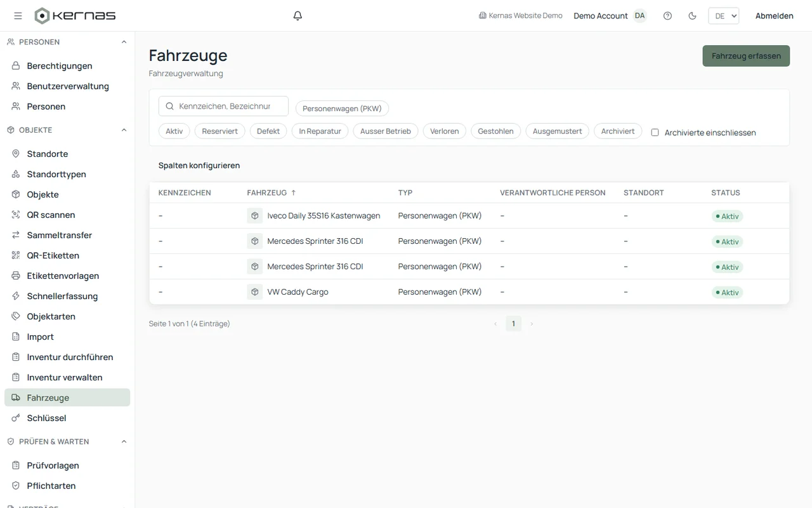The height and width of the screenshot is (508, 812).
Task: Toggle the Verloren filter chip
Action: point(445,131)
